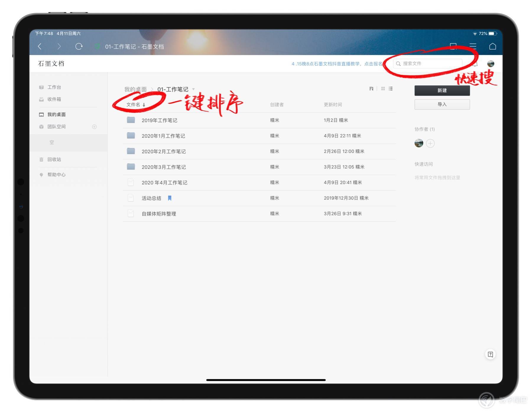Click the update time 4月9日 22:11 糯米
Viewport: 532px width, 413px height.
tap(342, 136)
